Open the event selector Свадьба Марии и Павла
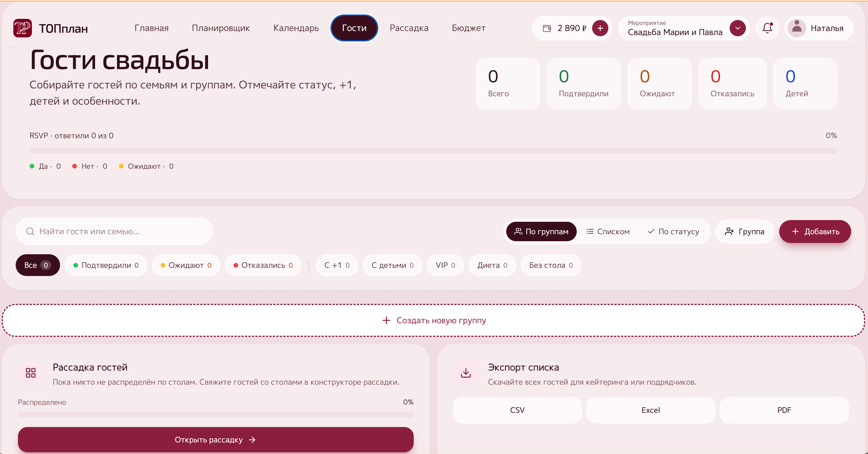This screenshot has width=868, height=454. pyautogui.click(x=684, y=28)
